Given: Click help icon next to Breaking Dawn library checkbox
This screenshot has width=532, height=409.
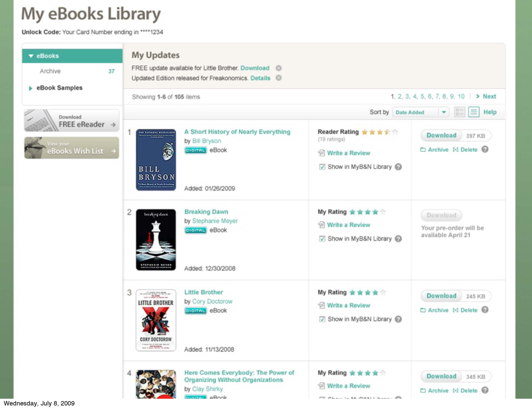Looking at the screenshot, I should (x=398, y=239).
